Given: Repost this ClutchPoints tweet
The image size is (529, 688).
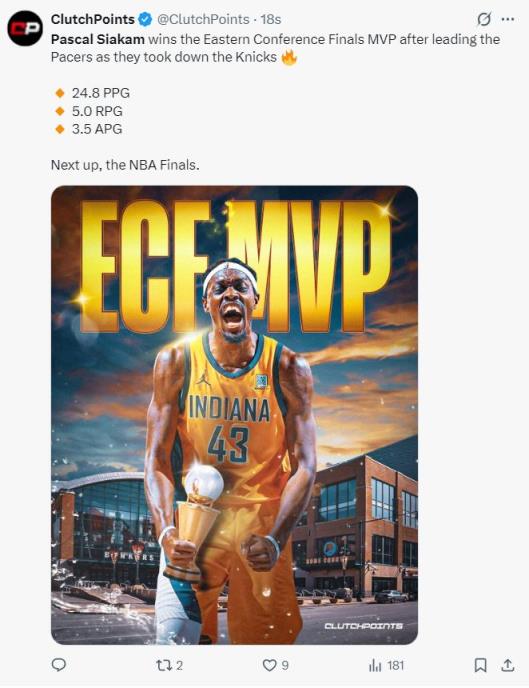Looking at the screenshot, I should [163, 665].
